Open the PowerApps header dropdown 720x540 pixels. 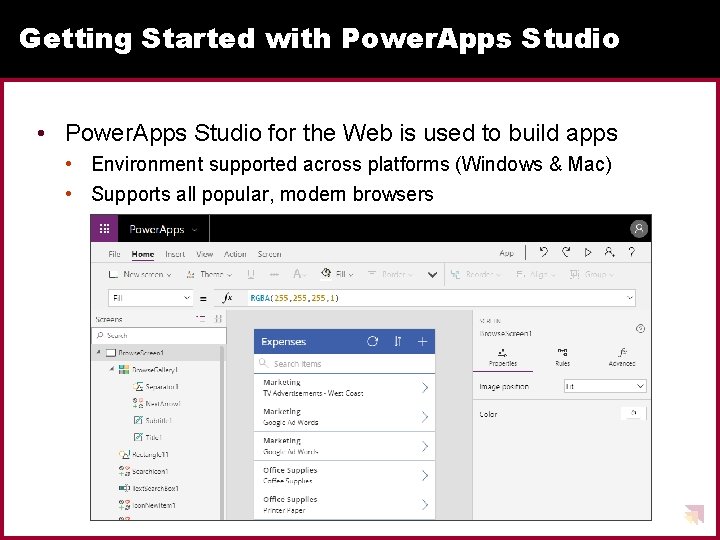pos(195,230)
